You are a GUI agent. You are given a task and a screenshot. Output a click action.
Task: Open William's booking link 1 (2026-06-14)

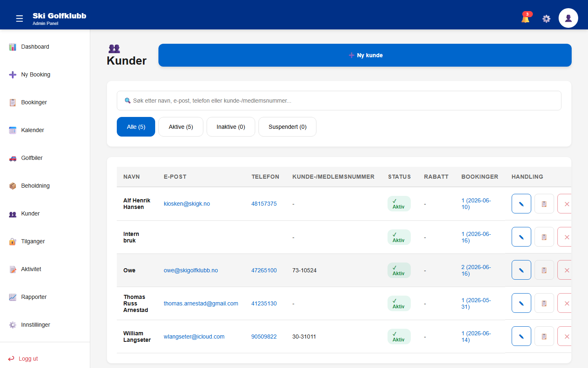pos(476,337)
